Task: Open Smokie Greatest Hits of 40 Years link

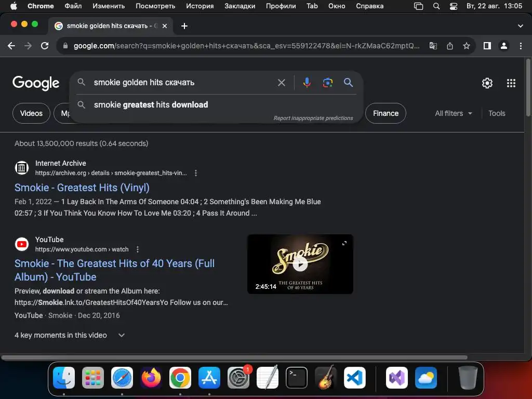Action: point(115,270)
